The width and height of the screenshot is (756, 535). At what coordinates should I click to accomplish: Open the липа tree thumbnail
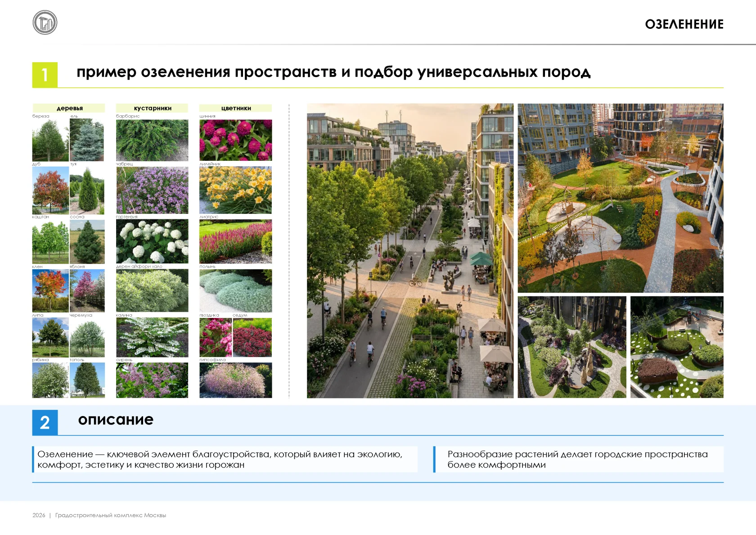click(50, 338)
